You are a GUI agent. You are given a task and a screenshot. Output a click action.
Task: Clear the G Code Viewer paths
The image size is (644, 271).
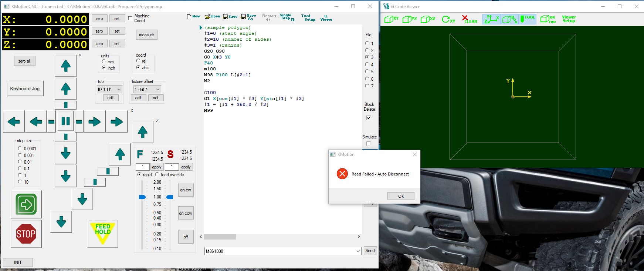[470, 19]
